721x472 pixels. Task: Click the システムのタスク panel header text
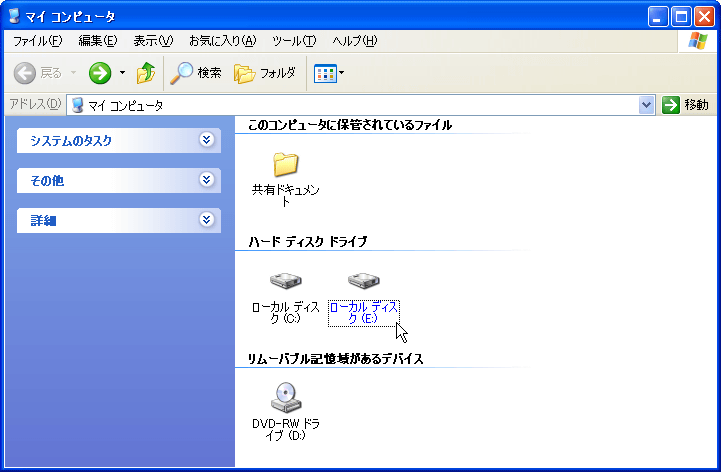click(71, 141)
